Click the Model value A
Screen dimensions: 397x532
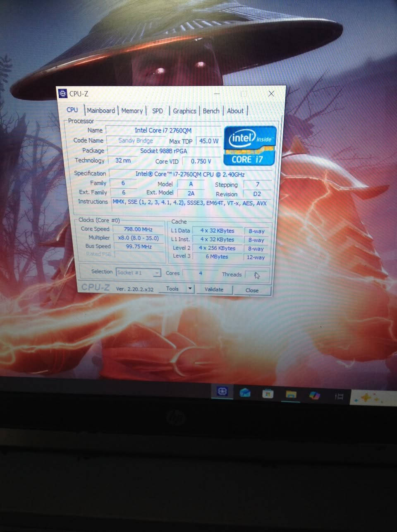point(191,184)
